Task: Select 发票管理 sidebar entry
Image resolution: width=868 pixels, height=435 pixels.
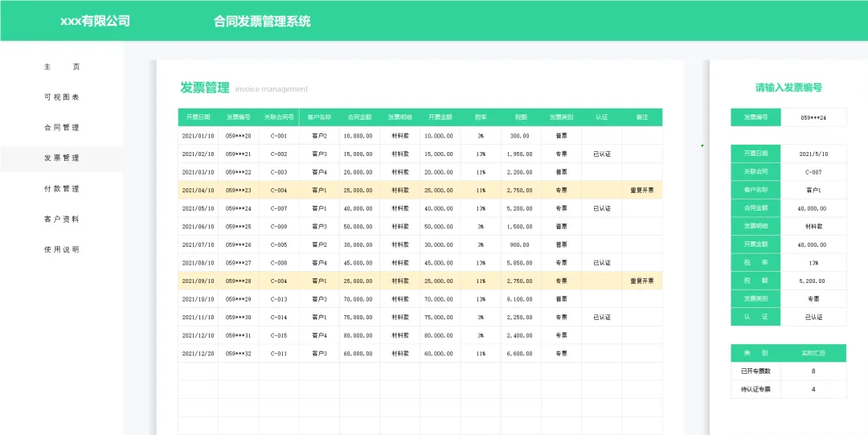Action: 61,158
